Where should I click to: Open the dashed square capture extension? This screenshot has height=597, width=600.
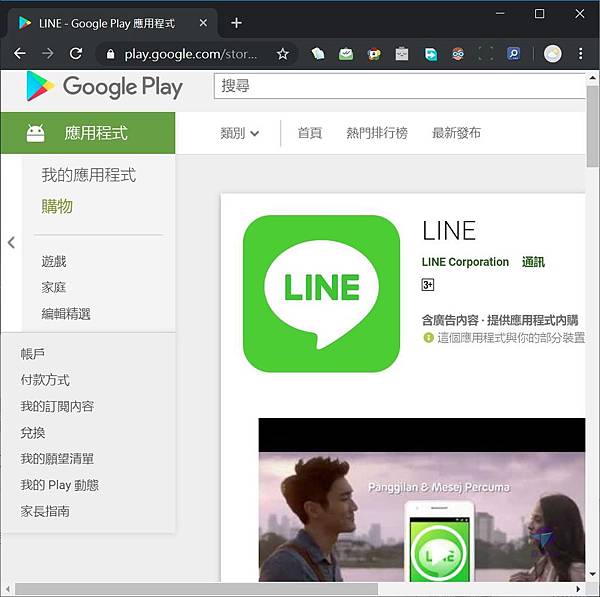(486, 54)
